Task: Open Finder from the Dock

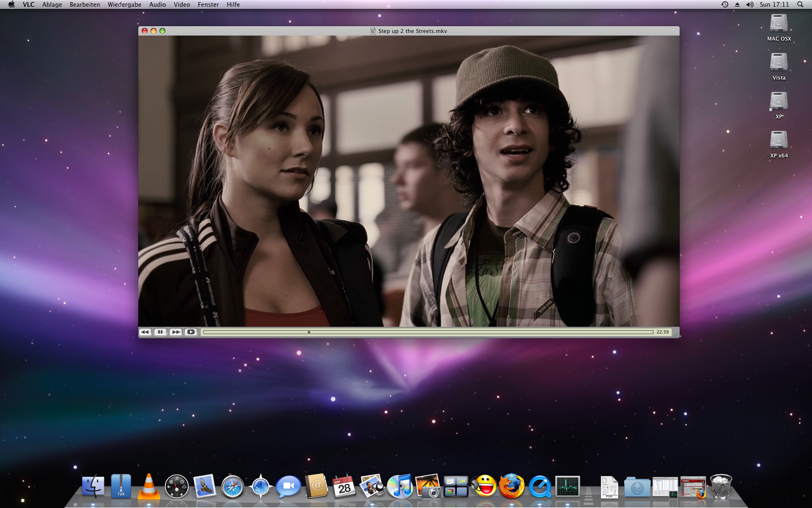Action: (x=93, y=486)
